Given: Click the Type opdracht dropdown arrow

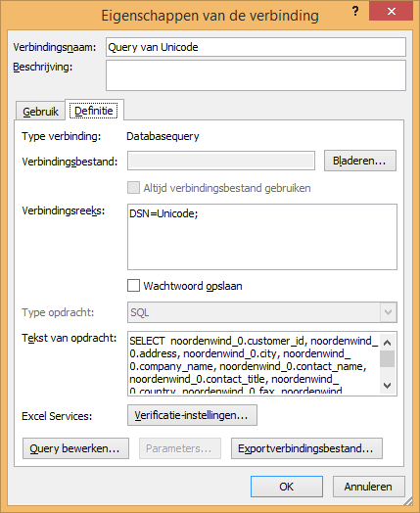Looking at the screenshot, I should click(x=389, y=312).
